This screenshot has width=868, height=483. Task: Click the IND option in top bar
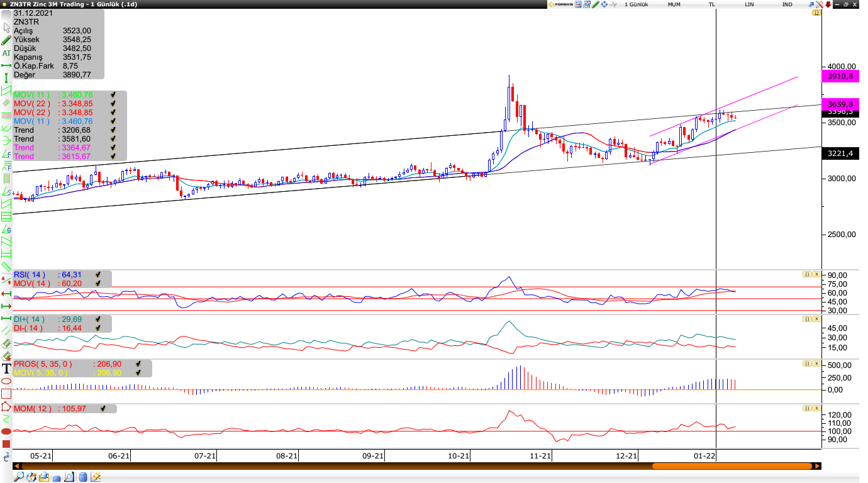click(x=787, y=4)
